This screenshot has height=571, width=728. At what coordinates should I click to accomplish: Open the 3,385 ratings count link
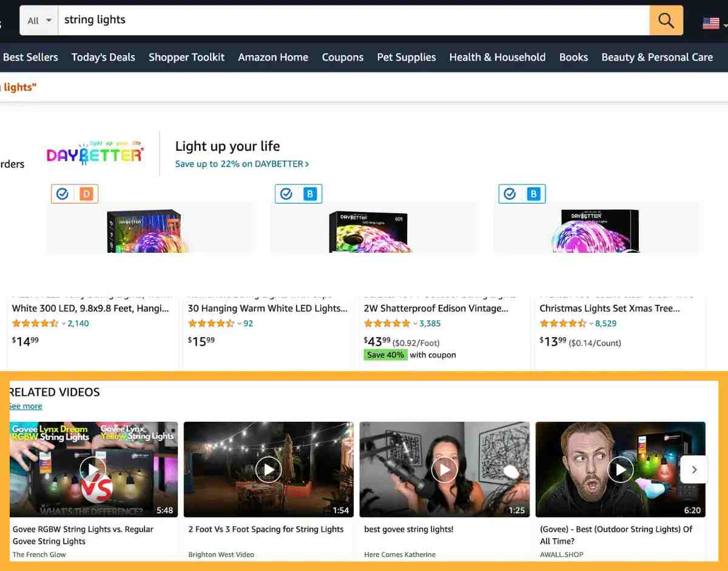[430, 324]
